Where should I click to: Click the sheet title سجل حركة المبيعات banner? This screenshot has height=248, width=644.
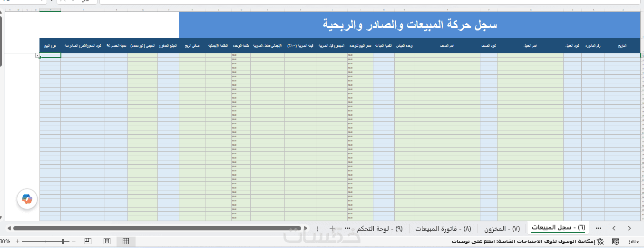click(410, 25)
